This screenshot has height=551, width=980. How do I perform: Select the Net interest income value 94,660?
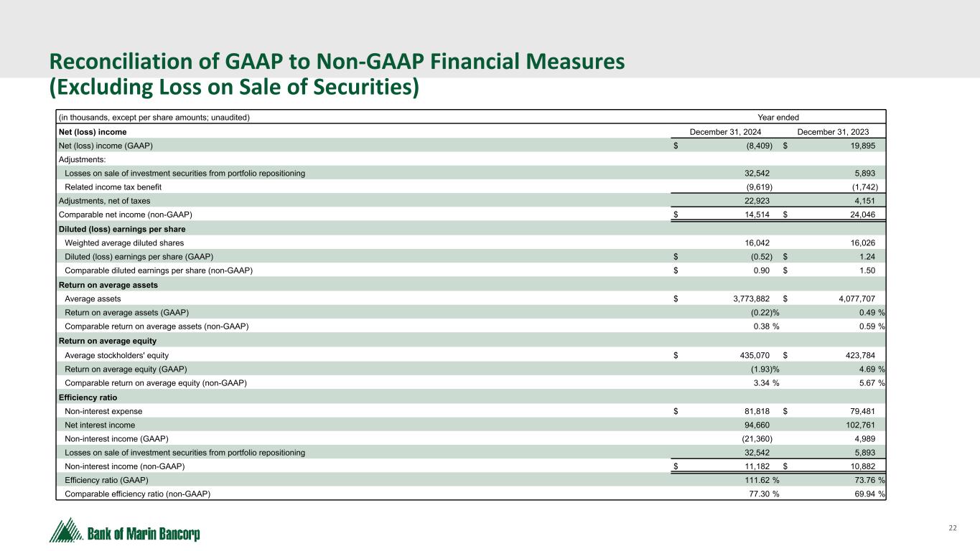[756, 425]
